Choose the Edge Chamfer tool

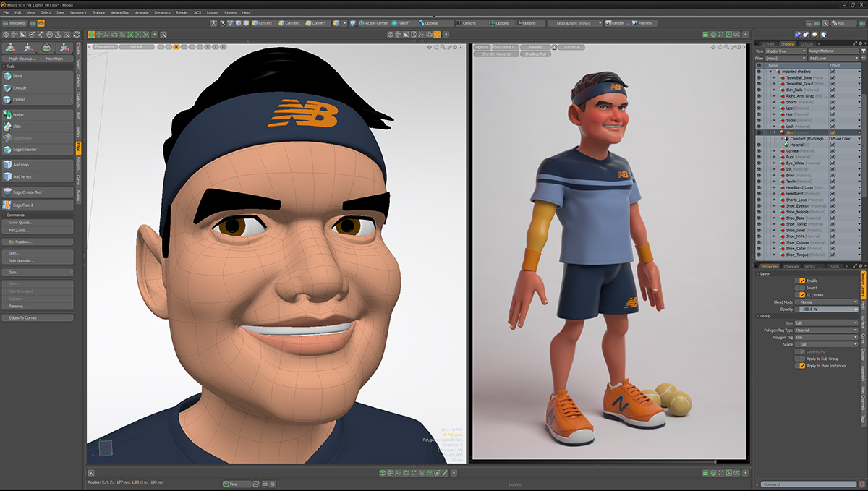pos(38,150)
